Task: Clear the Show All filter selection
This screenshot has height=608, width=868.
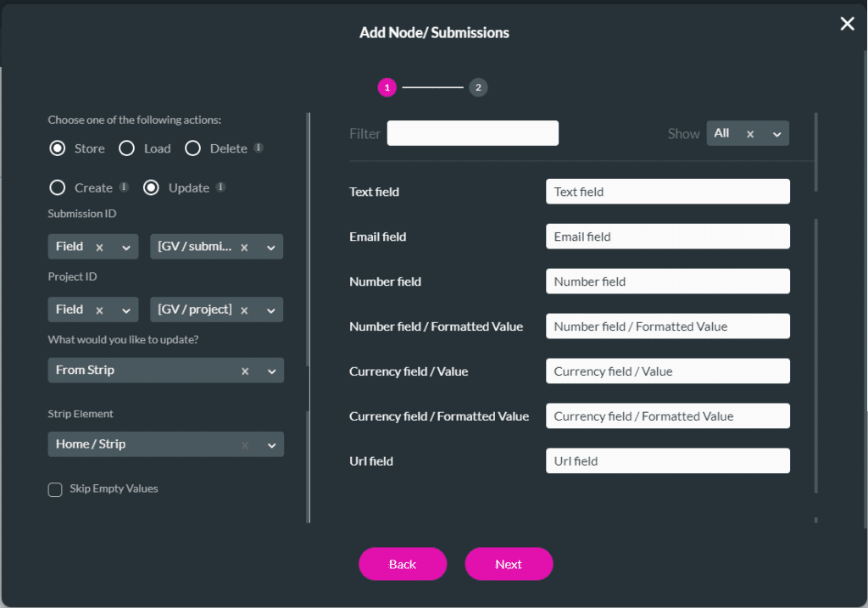Action: [x=749, y=133]
